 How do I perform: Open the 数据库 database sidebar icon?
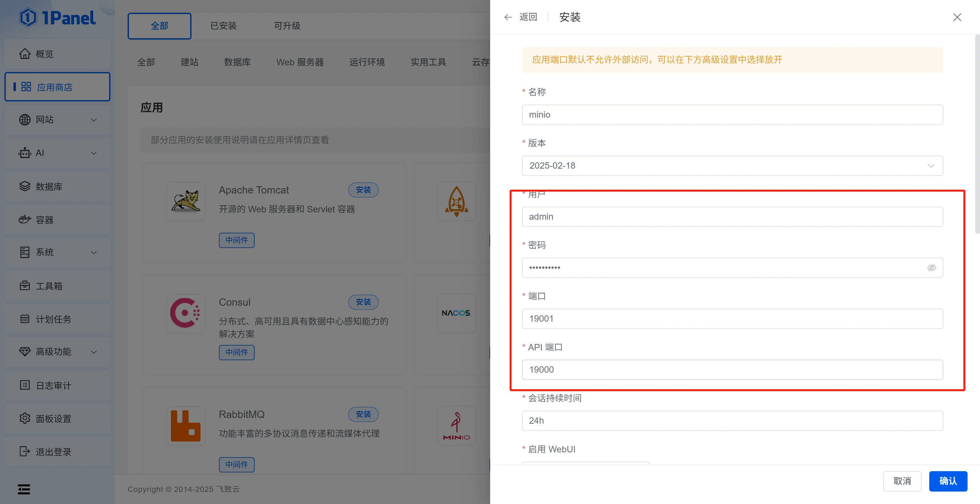click(x=25, y=186)
